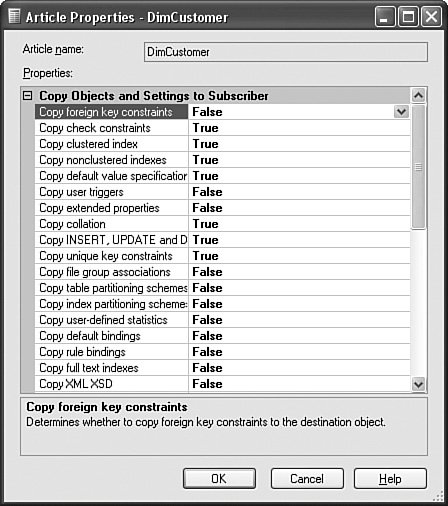
Task: Click False value for Copy user triggers
Action: (x=207, y=192)
